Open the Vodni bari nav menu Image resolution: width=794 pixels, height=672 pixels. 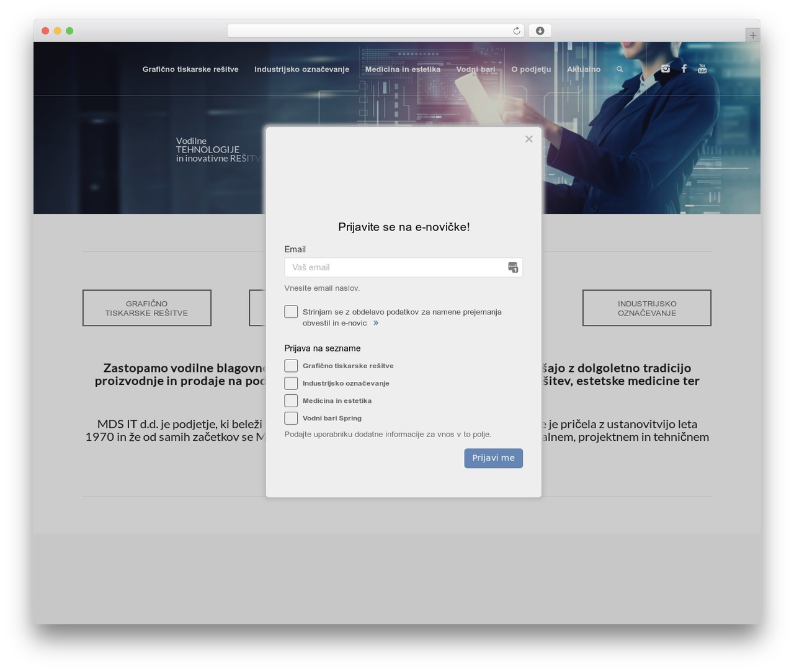tap(476, 69)
